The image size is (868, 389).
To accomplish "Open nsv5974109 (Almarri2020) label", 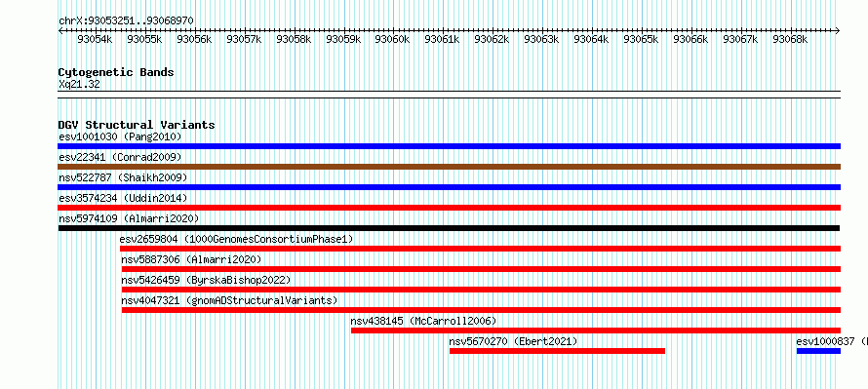I will tap(129, 218).
